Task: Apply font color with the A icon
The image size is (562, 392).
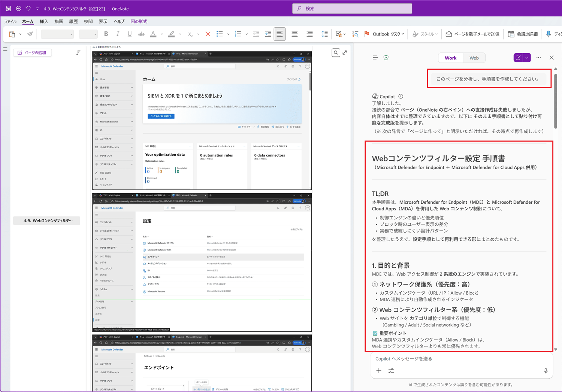Action: 153,34
